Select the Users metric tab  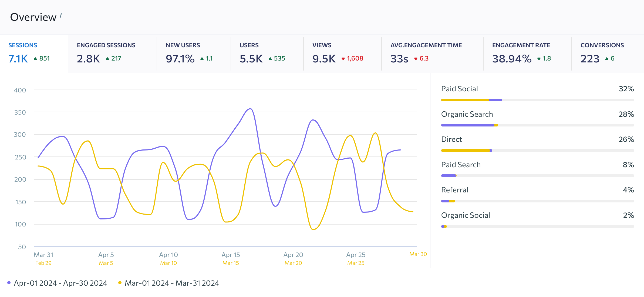tap(267, 54)
